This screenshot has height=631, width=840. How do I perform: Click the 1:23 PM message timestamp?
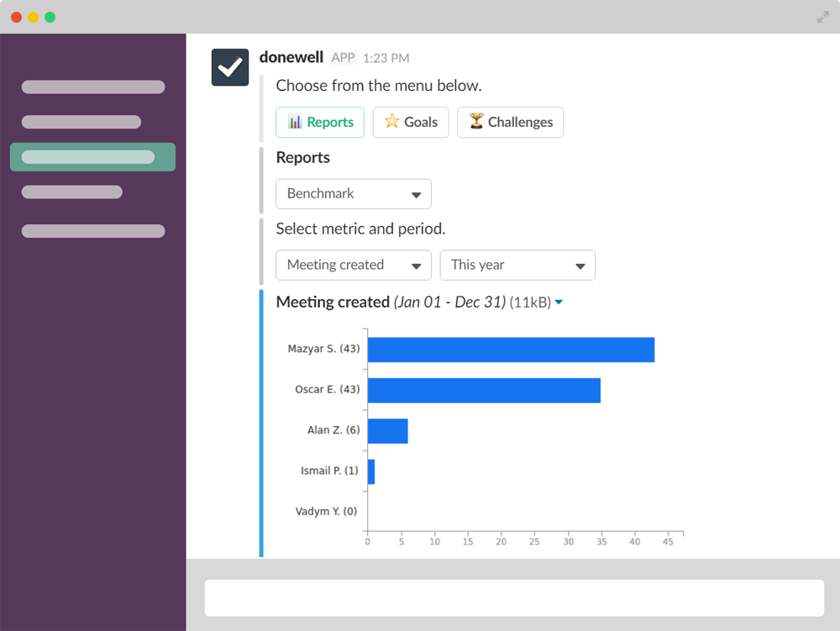386,58
